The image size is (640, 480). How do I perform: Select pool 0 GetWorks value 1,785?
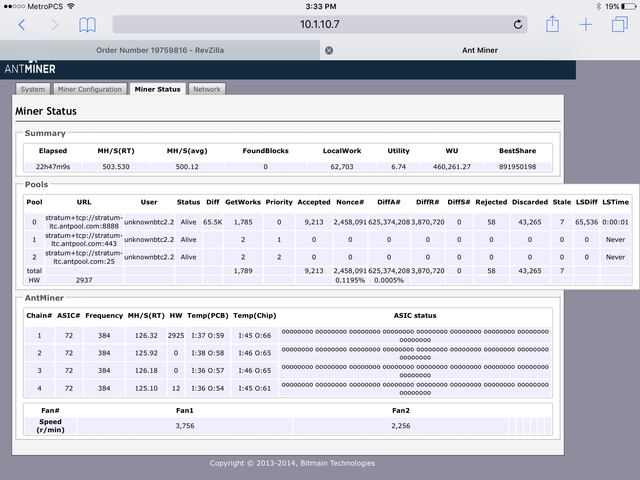click(243, 222)
